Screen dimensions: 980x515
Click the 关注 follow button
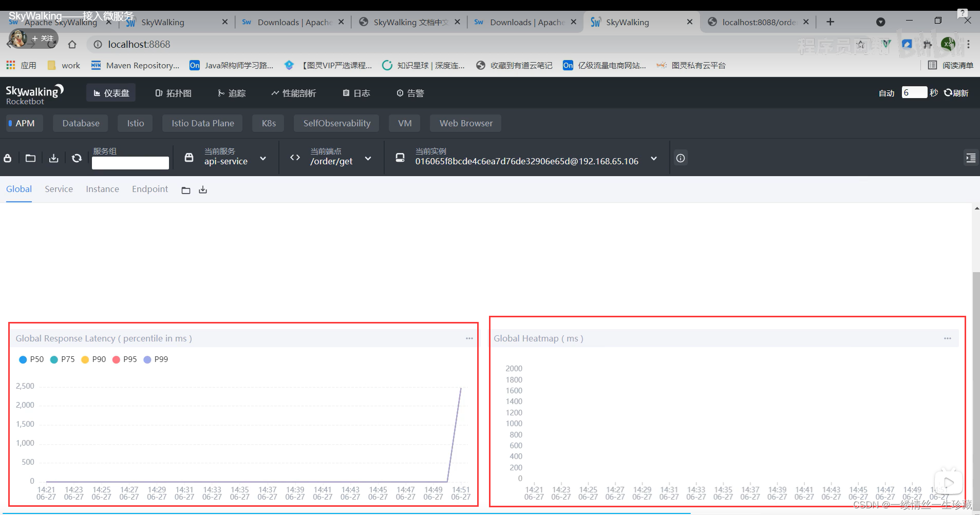43,39
